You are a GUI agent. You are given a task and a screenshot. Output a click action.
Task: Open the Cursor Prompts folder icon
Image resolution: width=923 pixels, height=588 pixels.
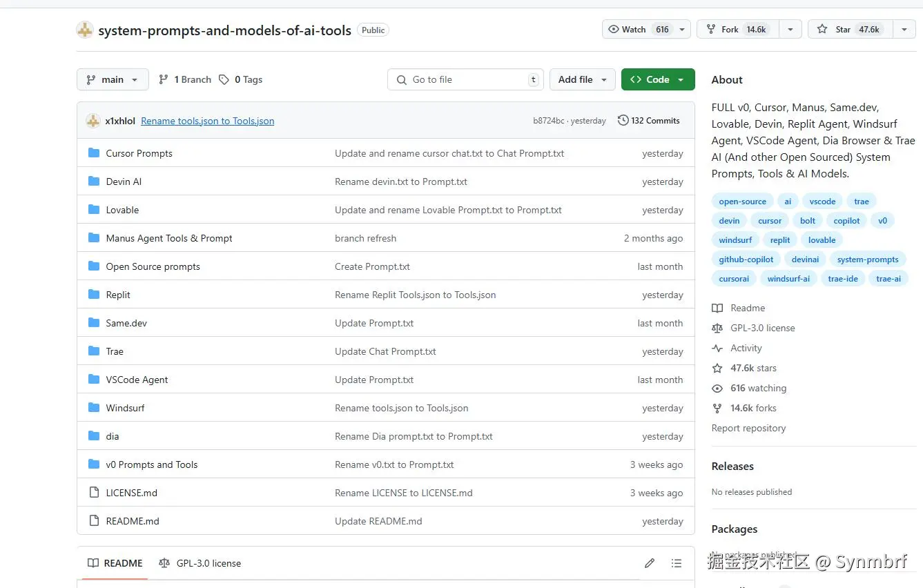coord(94,153)
